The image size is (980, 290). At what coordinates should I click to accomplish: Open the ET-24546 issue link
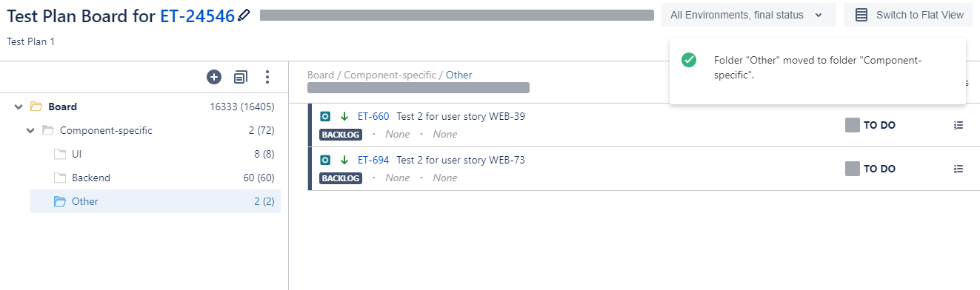[198, 15]
